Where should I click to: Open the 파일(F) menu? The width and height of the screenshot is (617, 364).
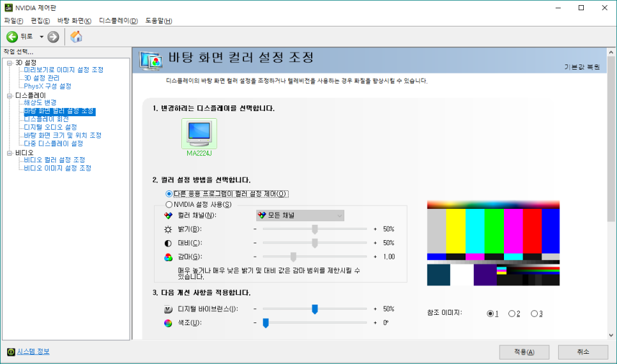(13, 21)
